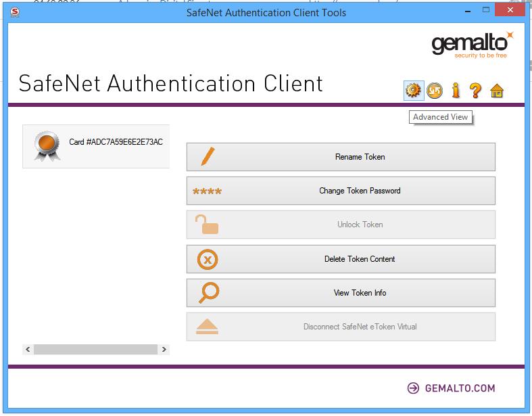Click the eject icon on Disconnect button
532x416 pixels.
pos(207,327)
